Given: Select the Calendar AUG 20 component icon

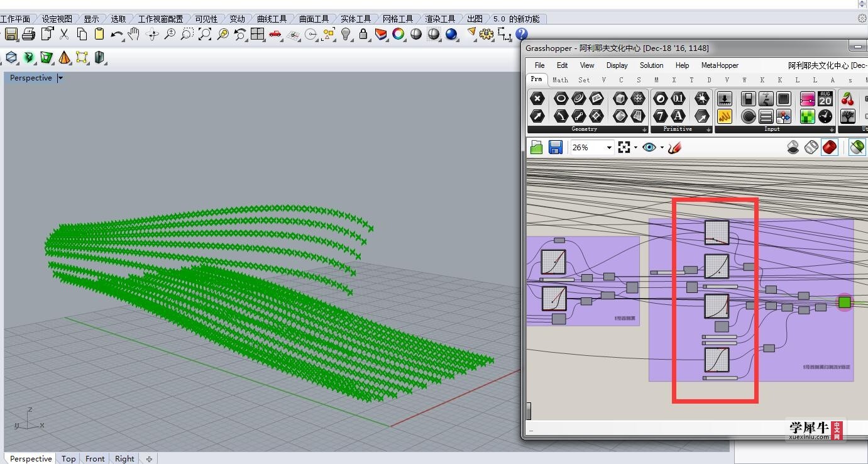Looking at the screenshot, I should (825, 99).
